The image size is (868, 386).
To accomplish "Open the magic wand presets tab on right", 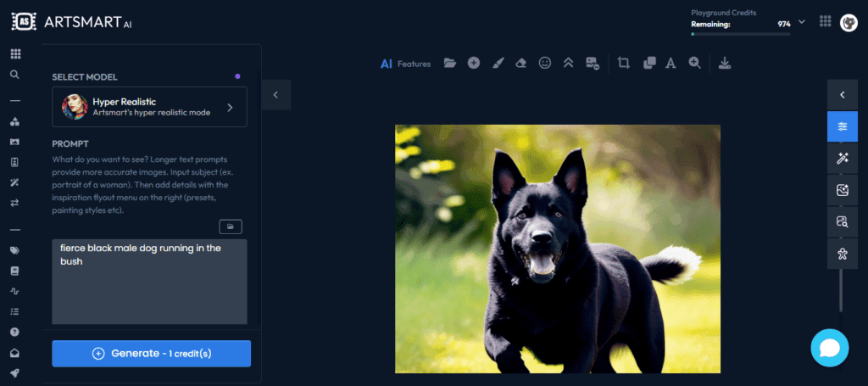I will coord(842,159).
